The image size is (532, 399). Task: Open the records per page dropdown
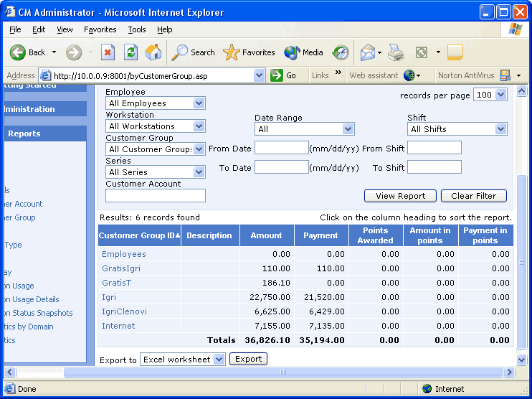(x=500, y=95)
